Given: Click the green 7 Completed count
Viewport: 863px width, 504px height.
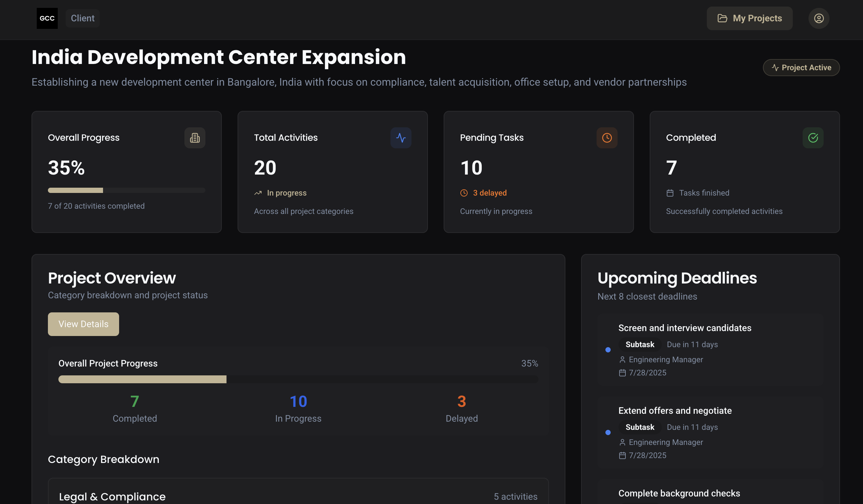Looking at the screenshot, I should coord(135,401).
